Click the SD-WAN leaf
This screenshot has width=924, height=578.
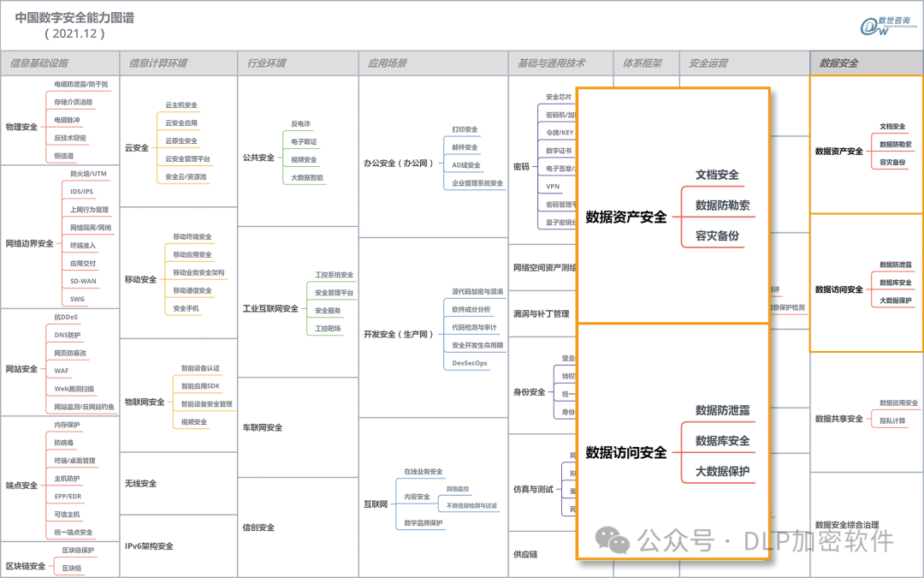tap(83, 282)
